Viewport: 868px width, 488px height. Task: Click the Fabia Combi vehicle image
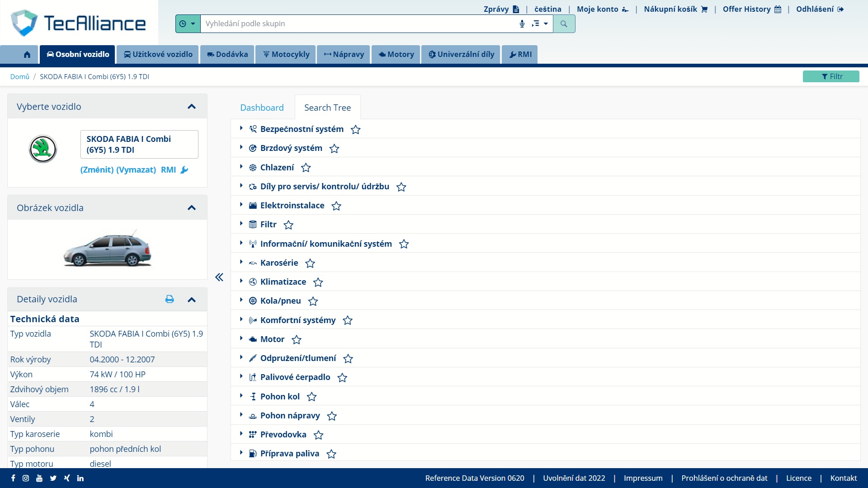click(108, 249)
